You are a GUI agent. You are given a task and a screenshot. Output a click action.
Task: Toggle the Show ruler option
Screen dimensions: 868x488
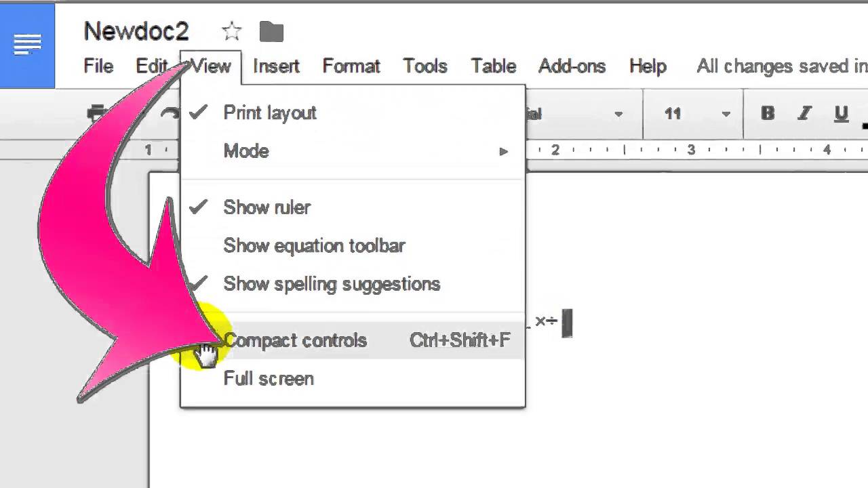pyautogui.click(x=353, y=207)
